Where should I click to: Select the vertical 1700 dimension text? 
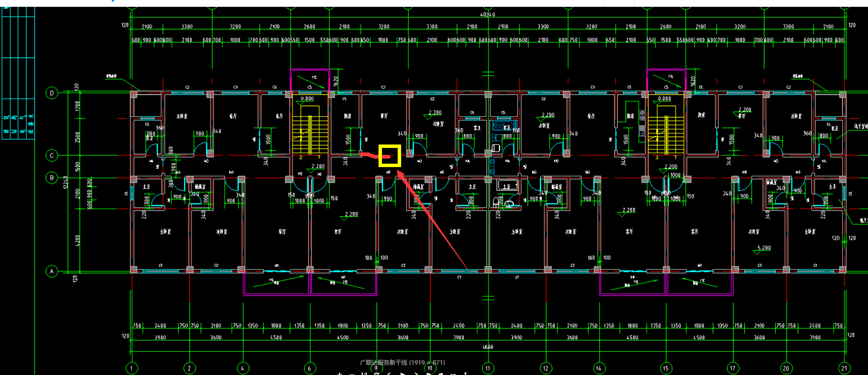coord(78,106)
